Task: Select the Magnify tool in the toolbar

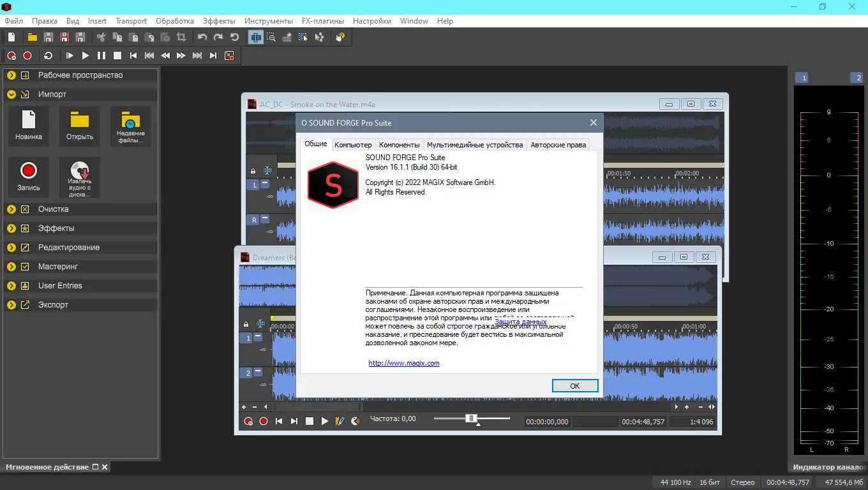Action: (x=271, y=38)
